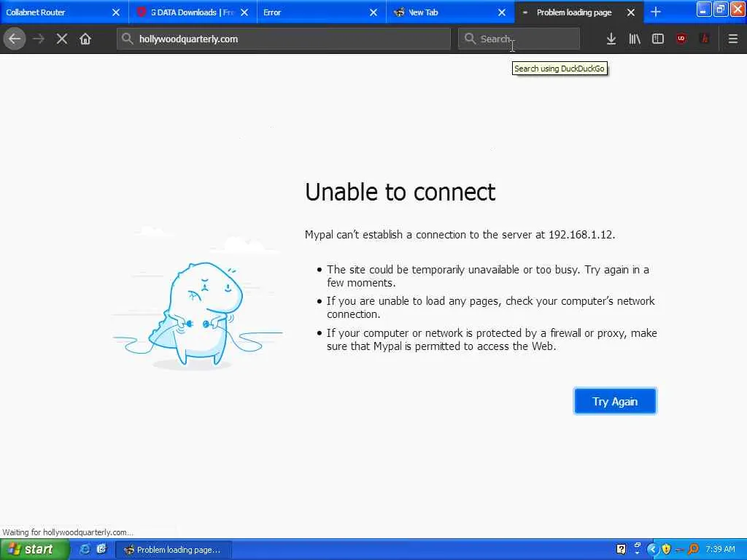Click the red 'h' extension icon
Viewport: 747px width, 560px height.
(705, 39)
